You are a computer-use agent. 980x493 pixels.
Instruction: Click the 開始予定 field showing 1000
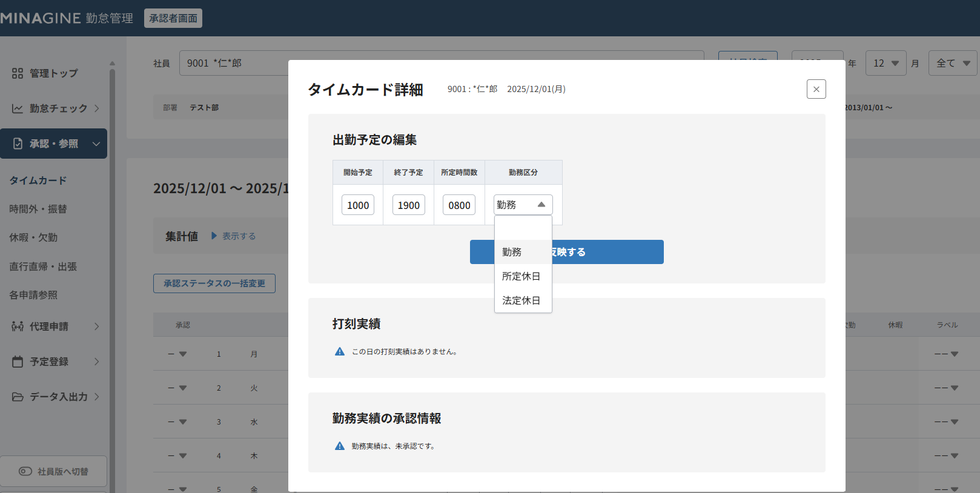358,205
